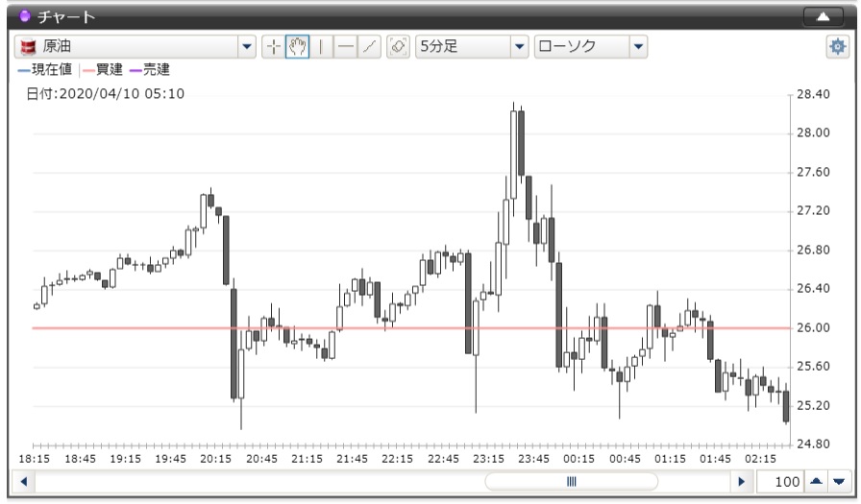Viewport: 861px width, 504px height.
Task: Click the 02:15 time axis label
Action: coord(760,459)
